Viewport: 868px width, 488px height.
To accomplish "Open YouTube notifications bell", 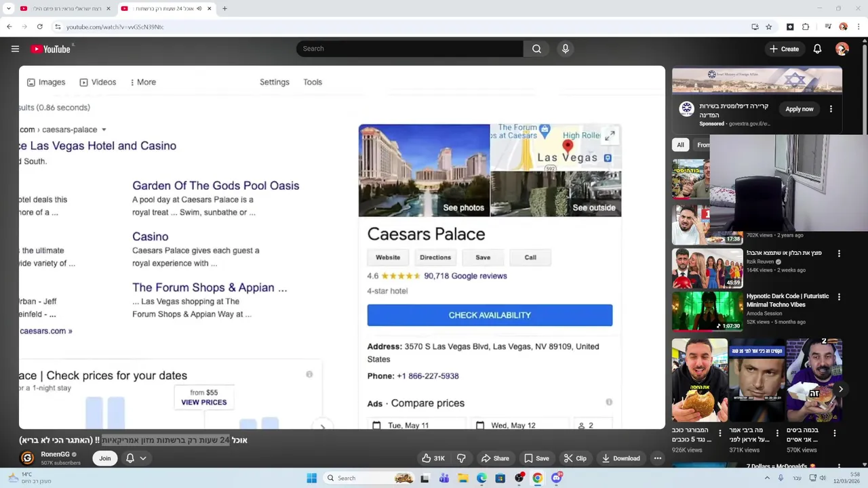I will coord(817,49).
